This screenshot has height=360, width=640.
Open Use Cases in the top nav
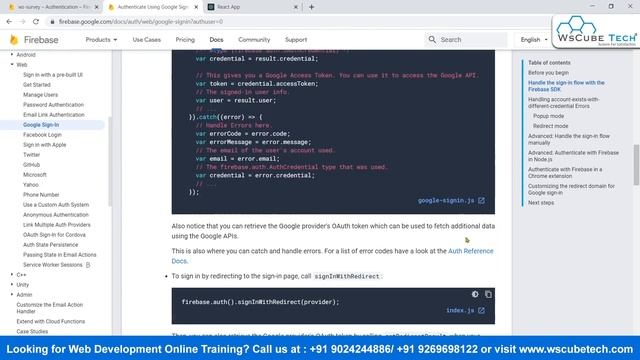pyautogui.click(x=147, y=40)
